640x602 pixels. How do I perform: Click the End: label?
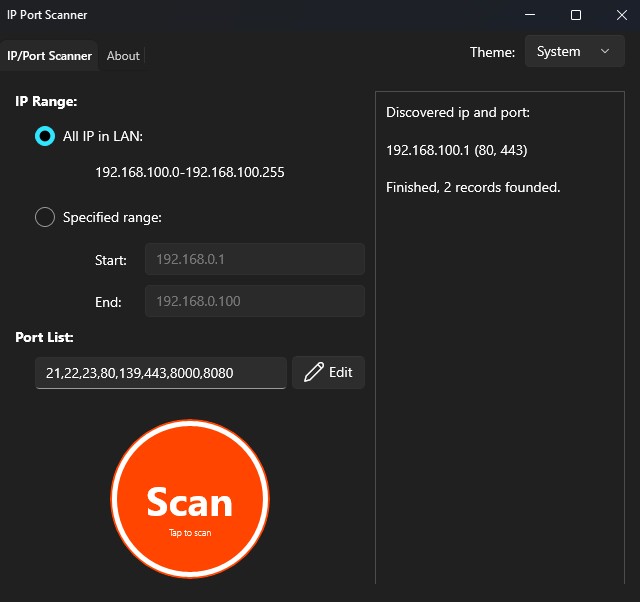tap(108, 302)
